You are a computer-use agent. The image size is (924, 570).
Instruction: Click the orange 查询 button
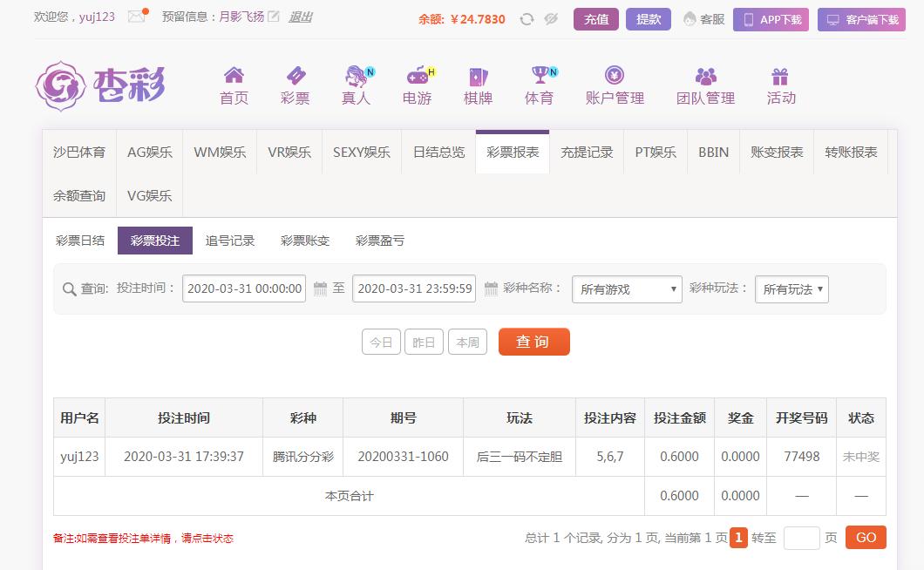pyautogui.click(x=533, y=342)
